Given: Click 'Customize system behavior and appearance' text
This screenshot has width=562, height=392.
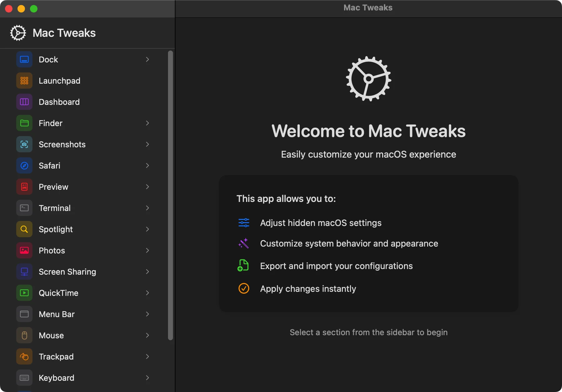Looking at the screenshot, I should coord(349,243).
